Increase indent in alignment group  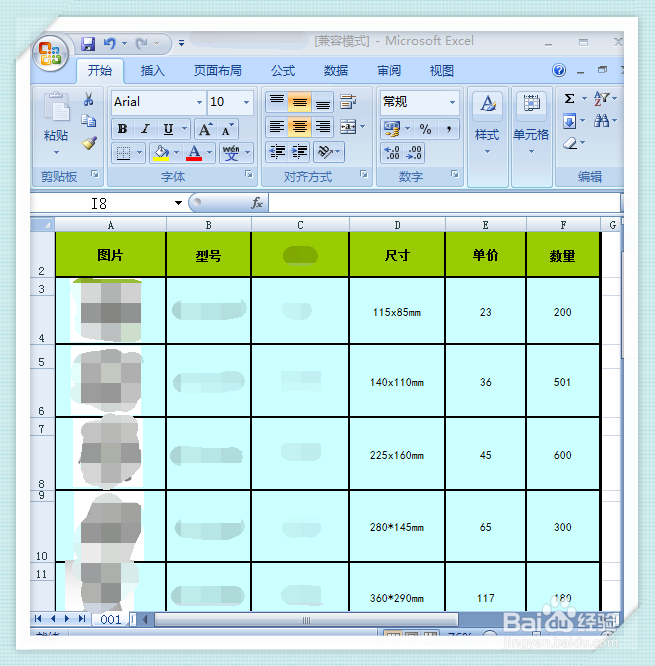tap(299, 152)
